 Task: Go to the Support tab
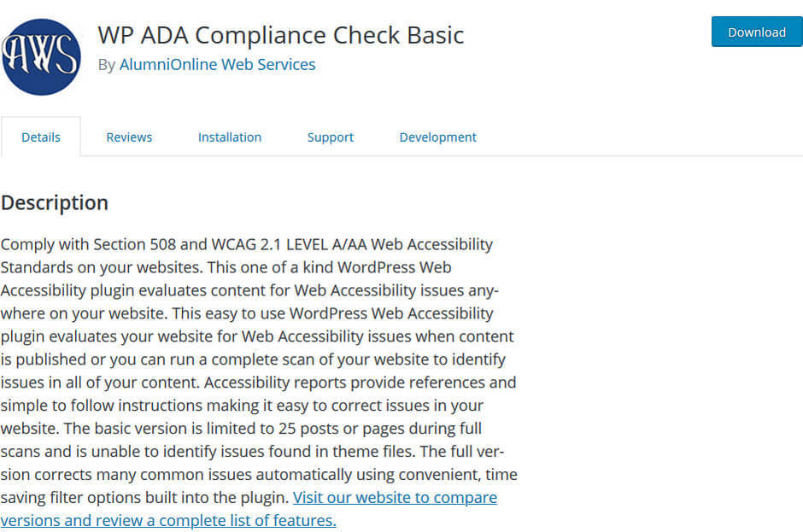331,137
